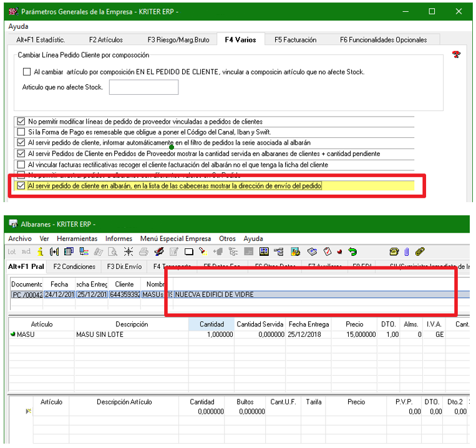Select the MASU article row cell
The height and width of the screenshot is (448, 476).
[x=42, y=334]
